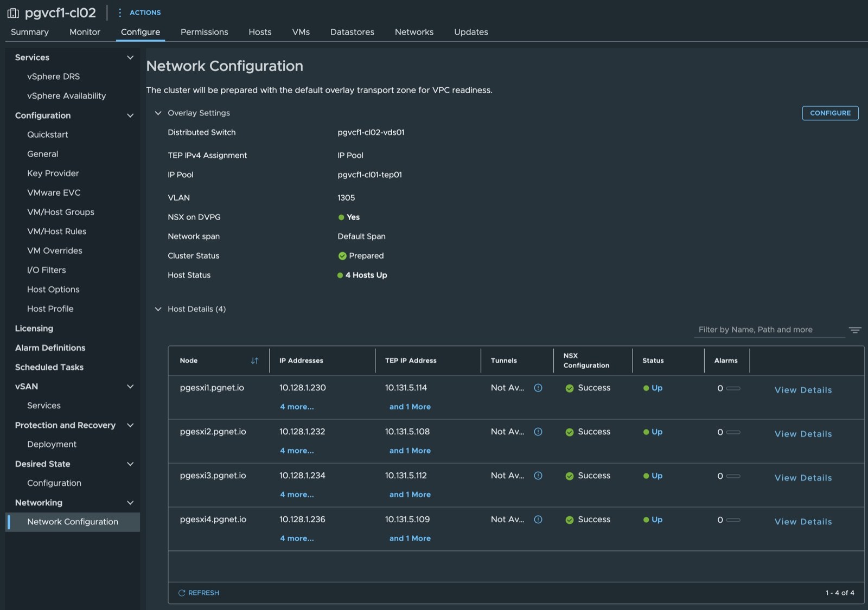Open View Details for pgesxi4.pgnet.io
This screenshot has width=868, height=610.
pos(803,522)
